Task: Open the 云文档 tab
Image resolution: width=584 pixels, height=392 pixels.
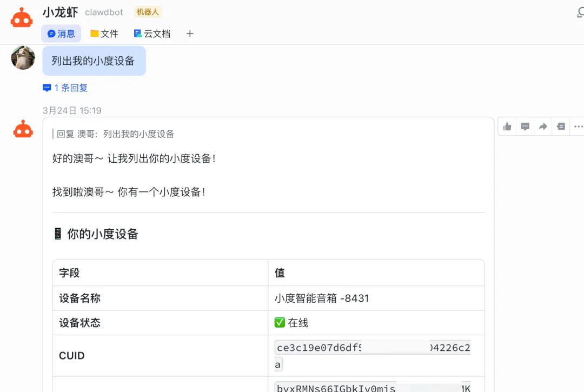Action: coord(152,34)
